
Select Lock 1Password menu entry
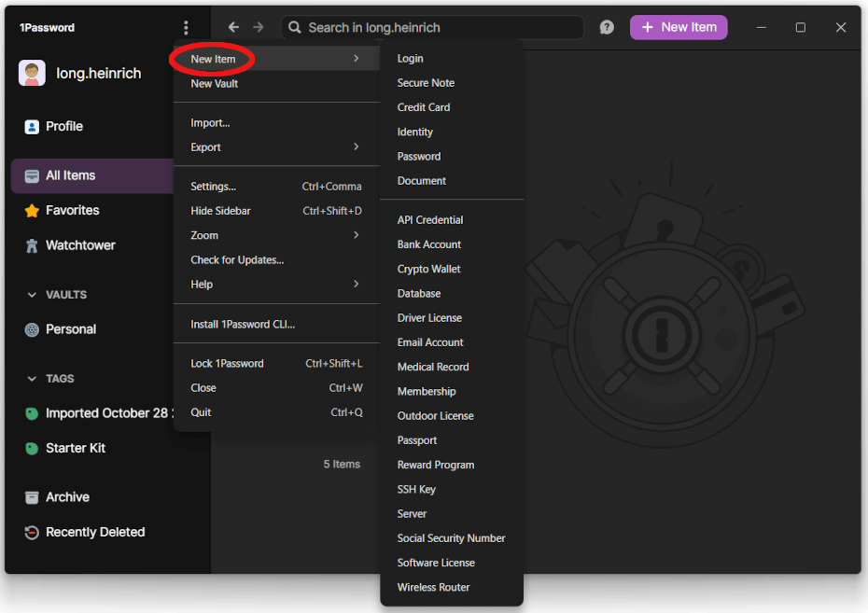pos(277,364)
